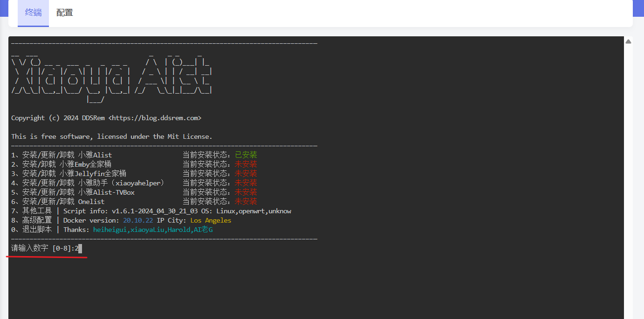Click the Thanks names heiheigui,xiaoyaLiu,Harold

(x=142, y=230)
